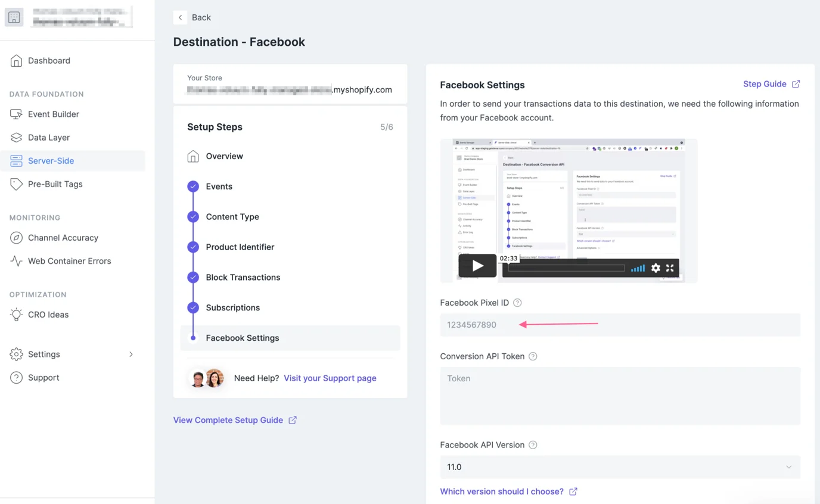
Task: Click the Data Layer stack icon
Action: pos(16,137)
